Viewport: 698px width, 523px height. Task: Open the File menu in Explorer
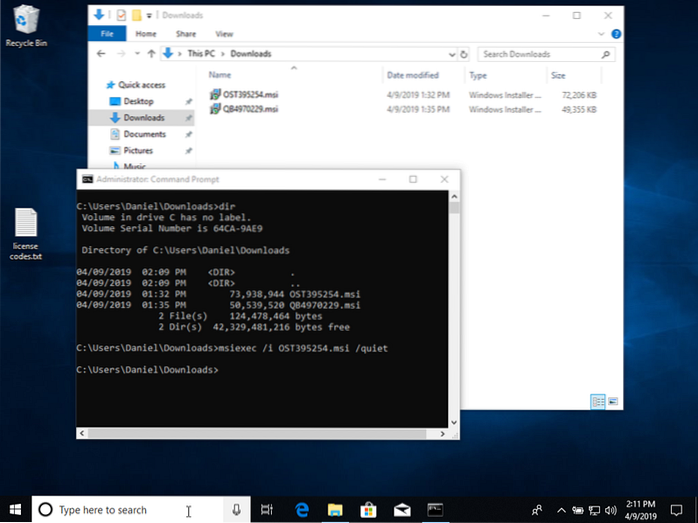click(x=105, y=33)
